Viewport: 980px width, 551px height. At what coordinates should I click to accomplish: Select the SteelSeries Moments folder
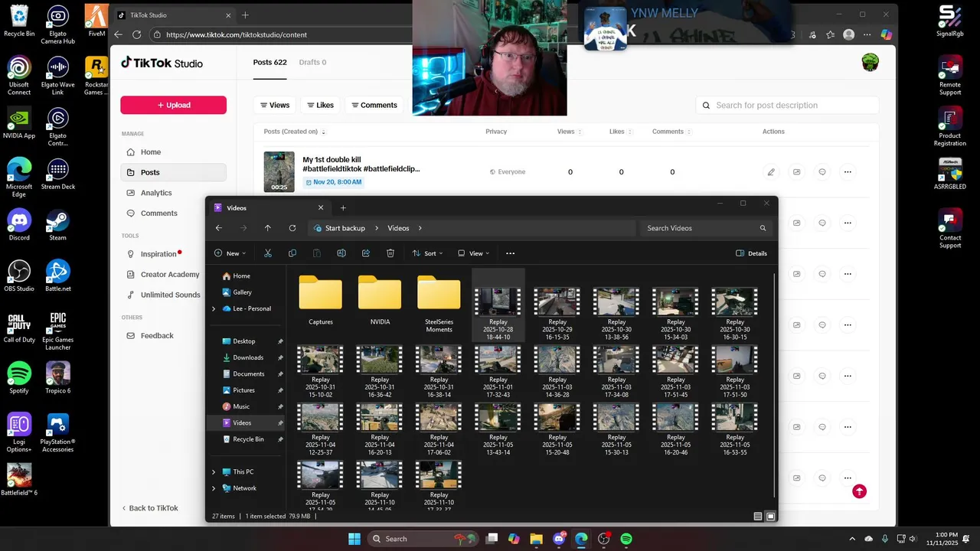(x=439, y=303)
